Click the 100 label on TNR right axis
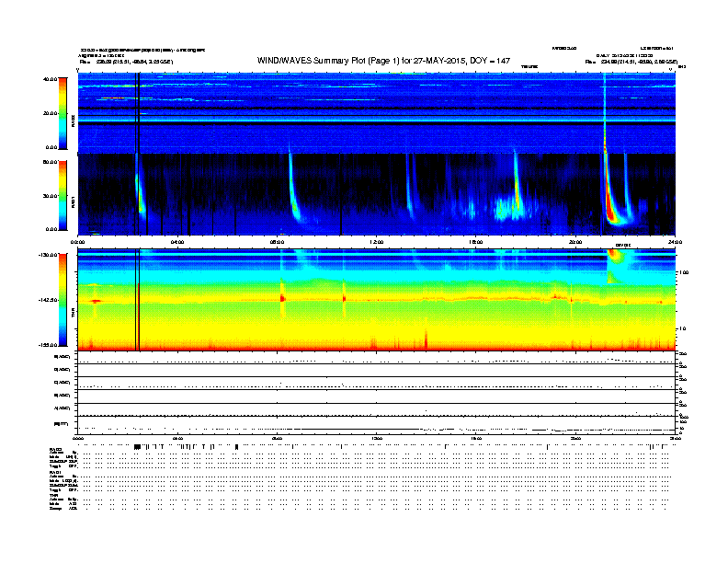728x563 pixels. click(x=684, y=272)
